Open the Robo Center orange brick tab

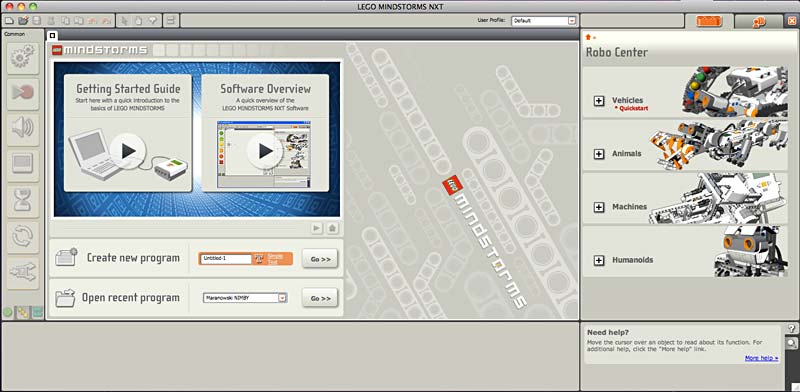point(709,21)
